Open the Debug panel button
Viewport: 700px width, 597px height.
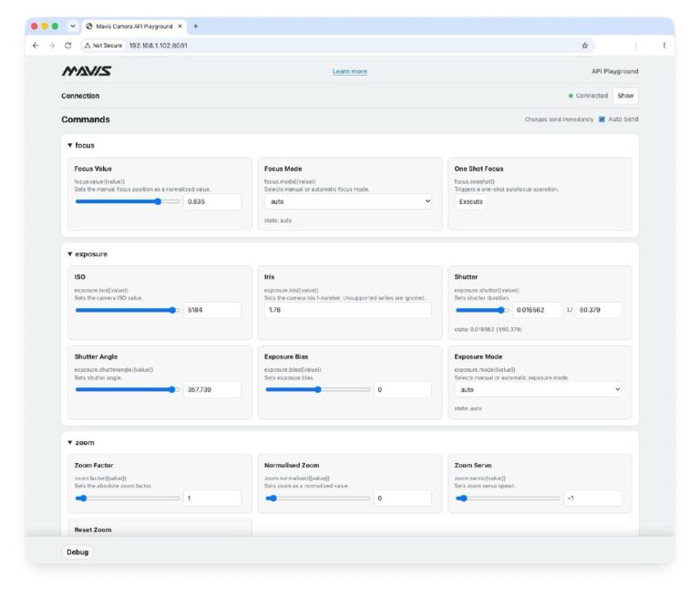click(x=77, y=552)
